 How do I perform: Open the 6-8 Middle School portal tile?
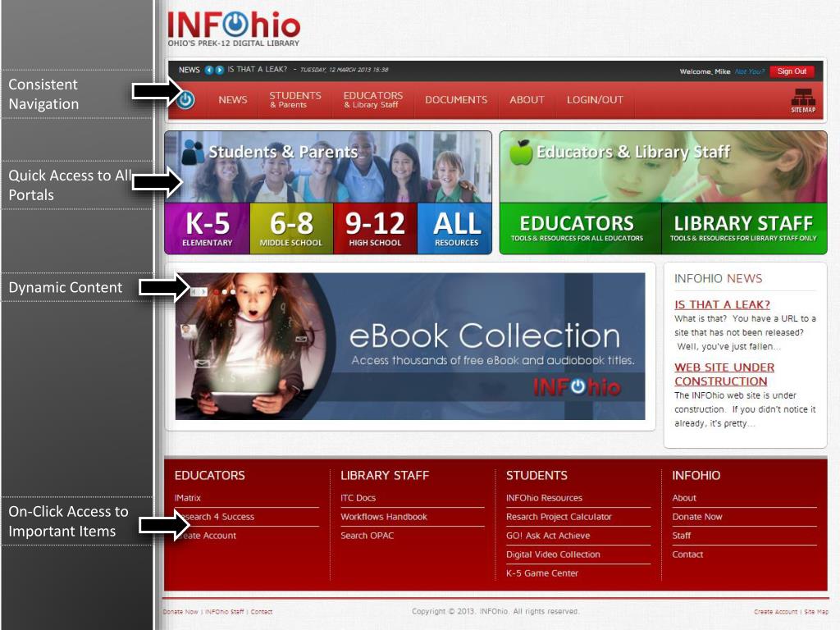[x=291, y=228]
